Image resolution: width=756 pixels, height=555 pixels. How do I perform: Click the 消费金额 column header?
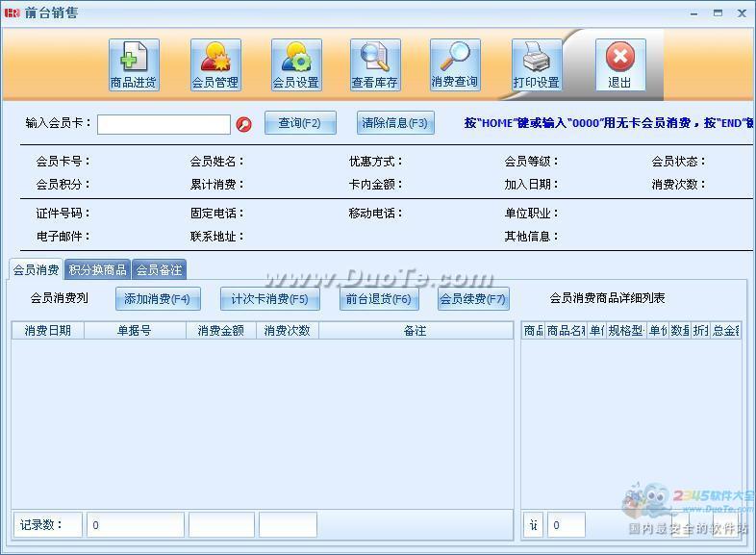pos(220,331)
